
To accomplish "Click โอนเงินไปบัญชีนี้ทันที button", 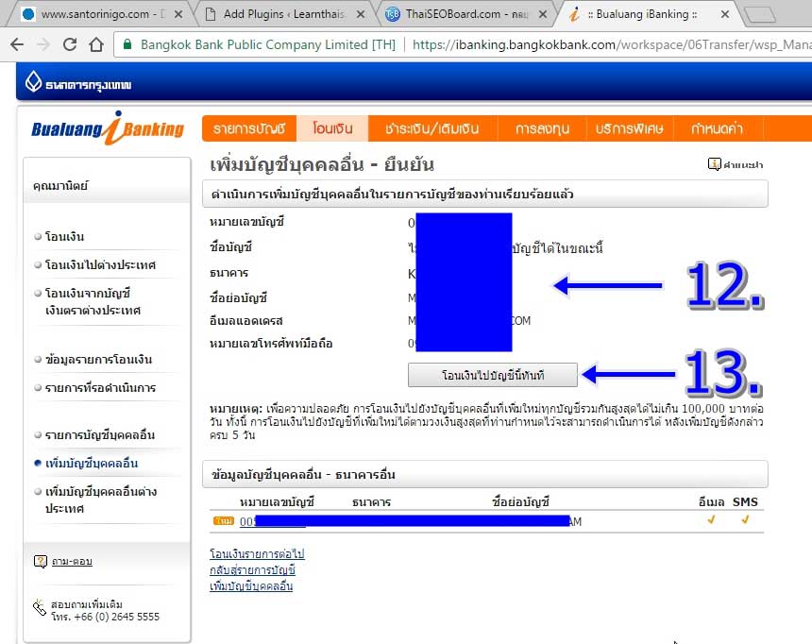I will click(493, 375).
